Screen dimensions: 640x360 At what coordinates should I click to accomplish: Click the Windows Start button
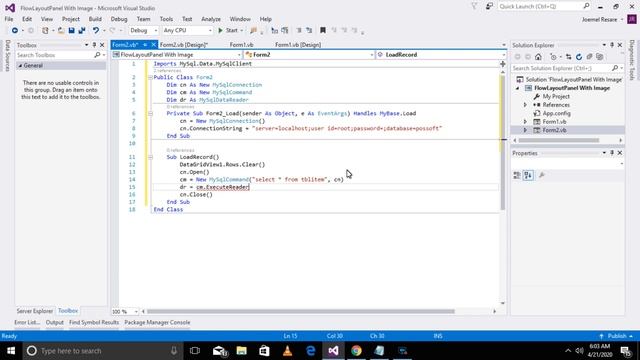pyautogui.click(x=11, y=351)
